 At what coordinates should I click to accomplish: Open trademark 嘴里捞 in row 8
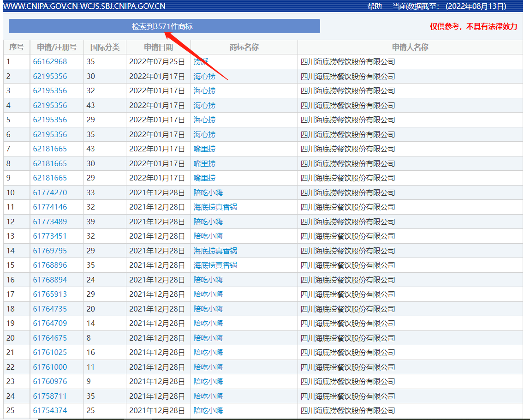[x=204, y=163]
